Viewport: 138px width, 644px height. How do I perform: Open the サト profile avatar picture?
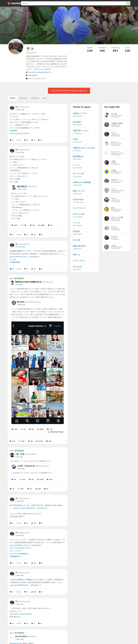pyautogui.click(x=16, y=47)
